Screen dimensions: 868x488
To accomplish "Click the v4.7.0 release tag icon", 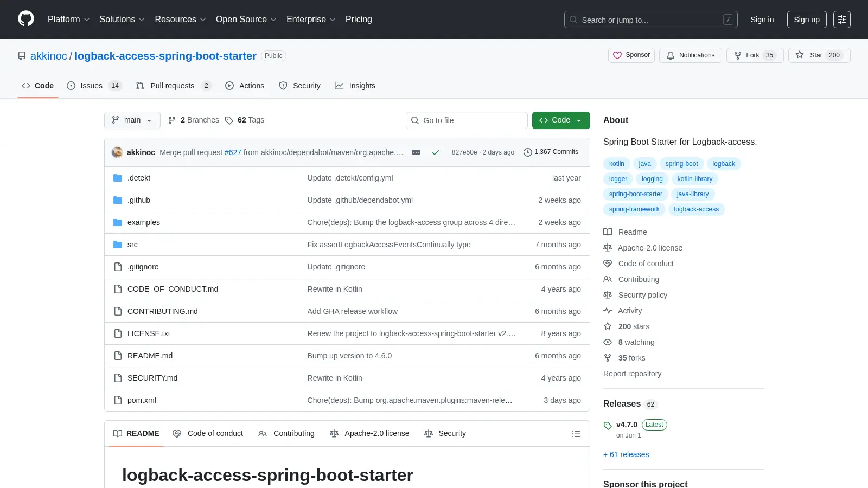I will (x=608, y=426).
